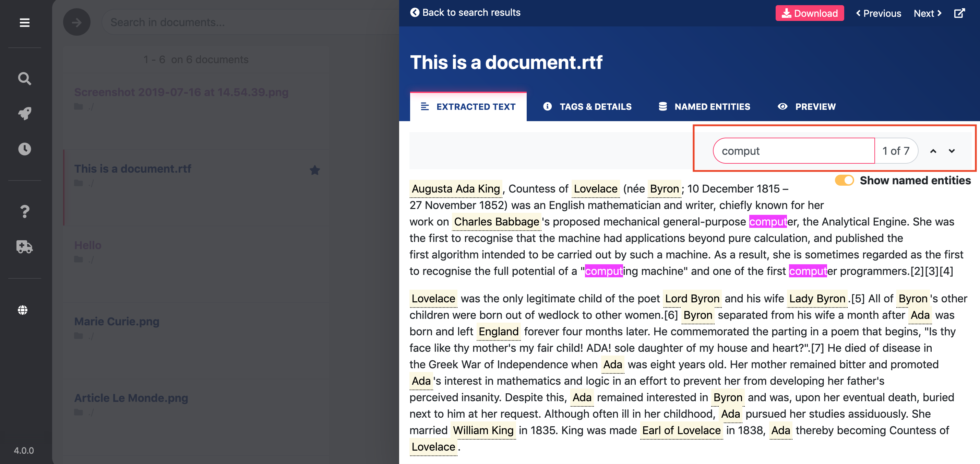Open Hello document result

(87, 245)
